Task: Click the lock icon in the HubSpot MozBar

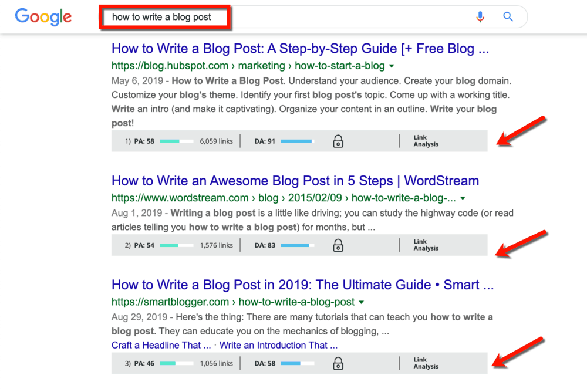Action: tap(338, 141)
